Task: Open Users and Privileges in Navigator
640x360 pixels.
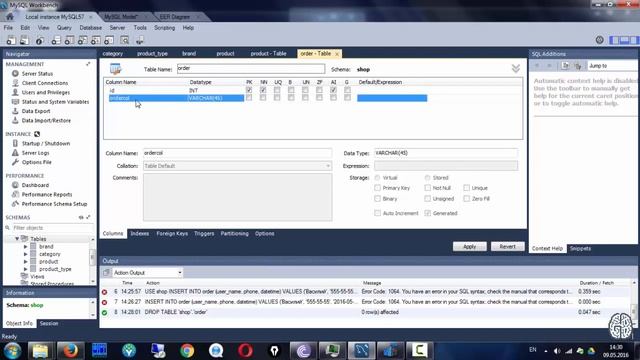Action: pyautogui.click(x=46, y=92)
